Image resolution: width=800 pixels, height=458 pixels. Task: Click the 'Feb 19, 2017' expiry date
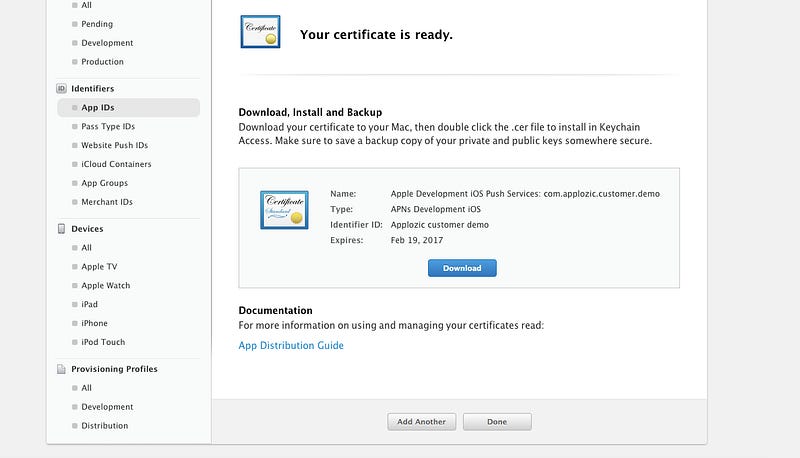click(x=417, y=240)
